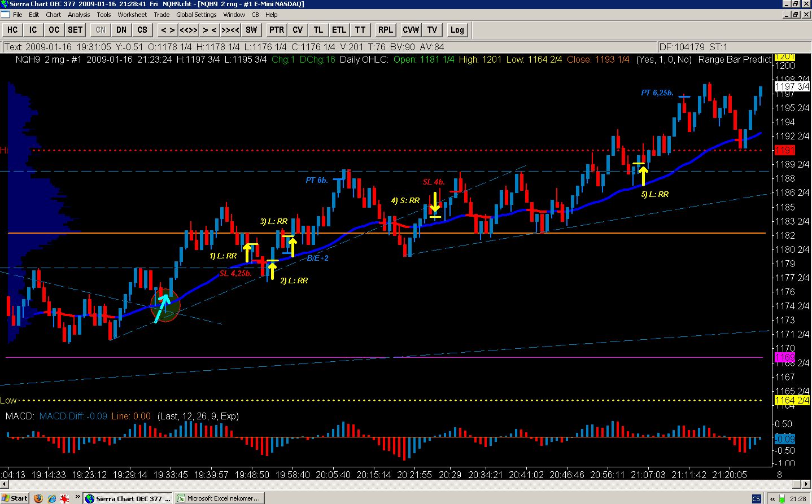Click the RPL replay toolbar button
The width and height of the screenshot is (812, 504).
point(386,30)
